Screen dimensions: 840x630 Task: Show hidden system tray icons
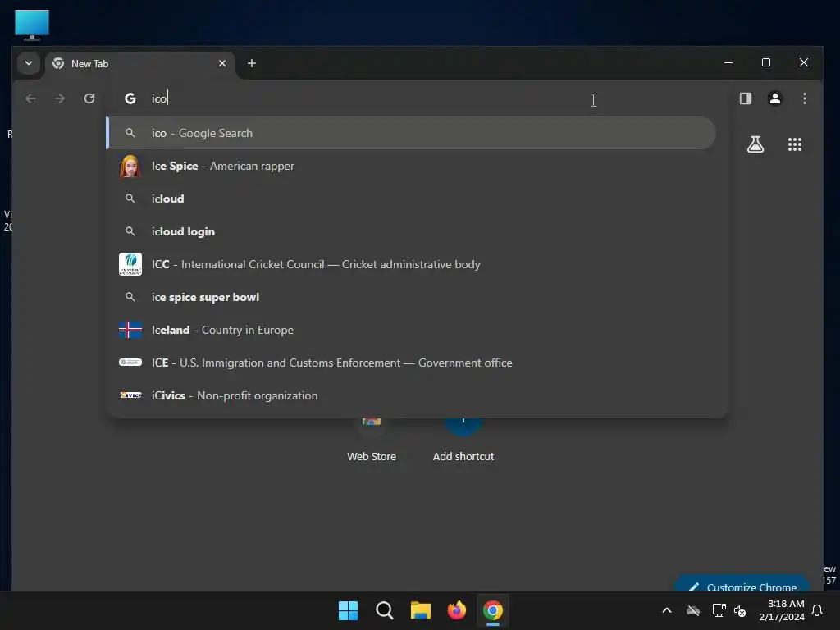[667, 610]
